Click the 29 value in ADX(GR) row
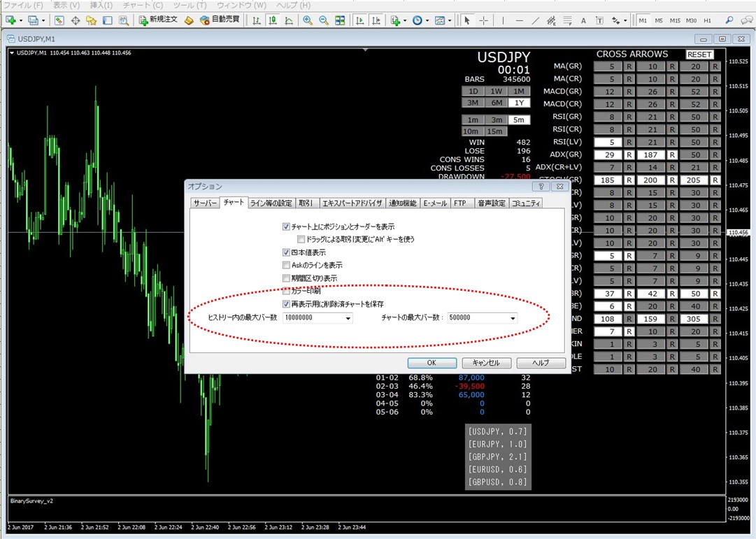Image resolution: width=756 pixels, height=539 pixels. click(608, 154)
